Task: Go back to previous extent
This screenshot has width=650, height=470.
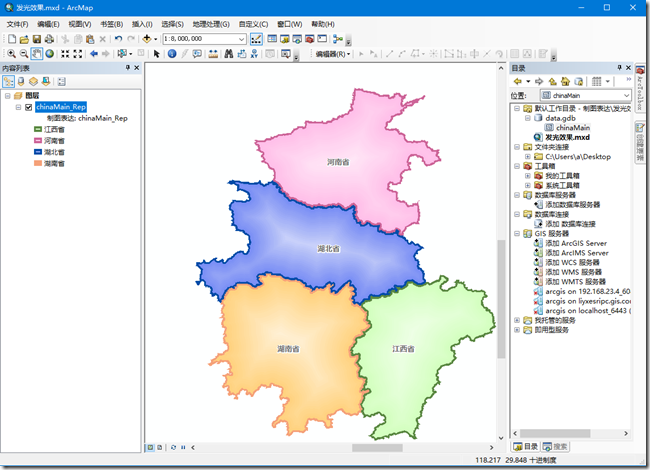Action: 94,53
